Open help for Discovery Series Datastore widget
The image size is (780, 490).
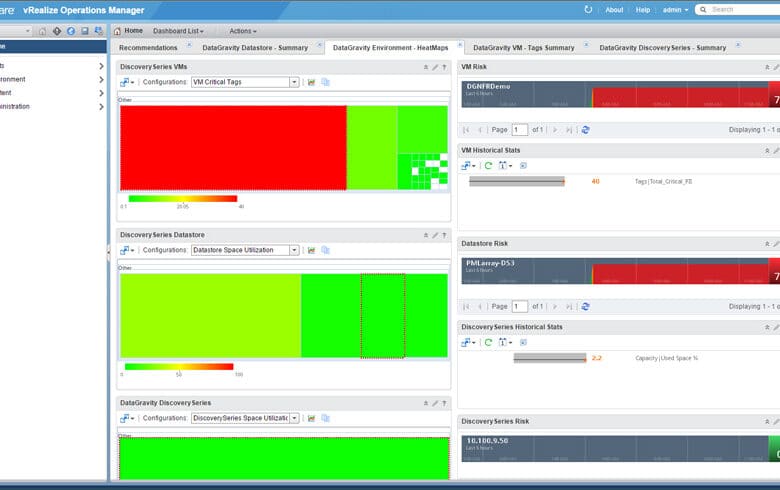tap(444, 235)
